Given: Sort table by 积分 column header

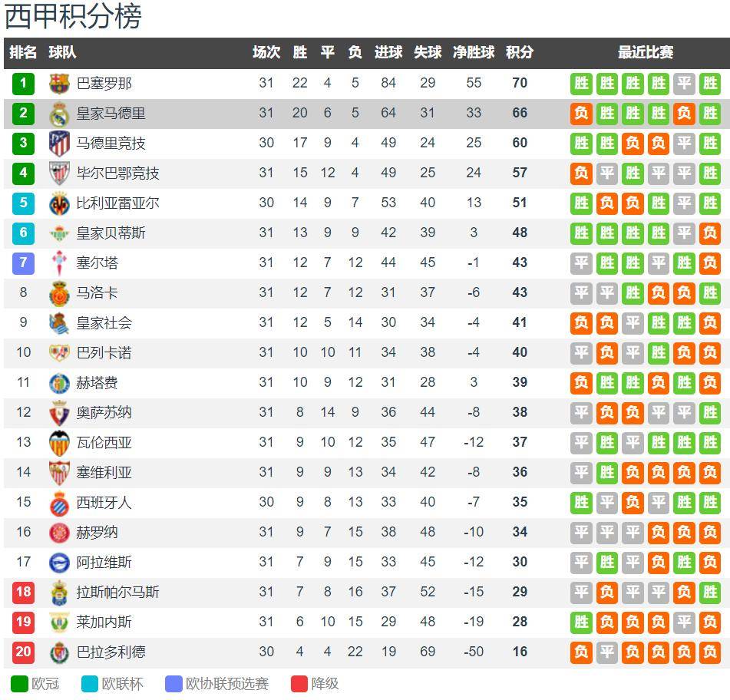Looking at the screenshot, I should coord(520,52).
